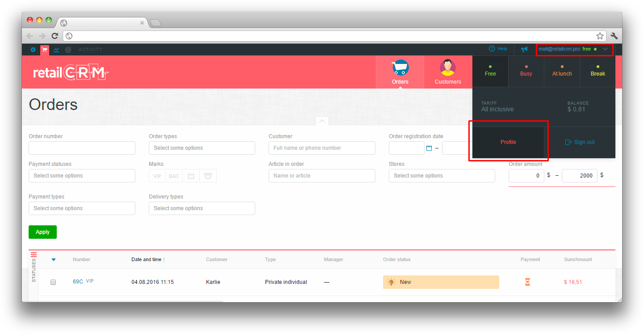Set status to Busy
This screenshot has height=334, width=644.
point(526,71)
